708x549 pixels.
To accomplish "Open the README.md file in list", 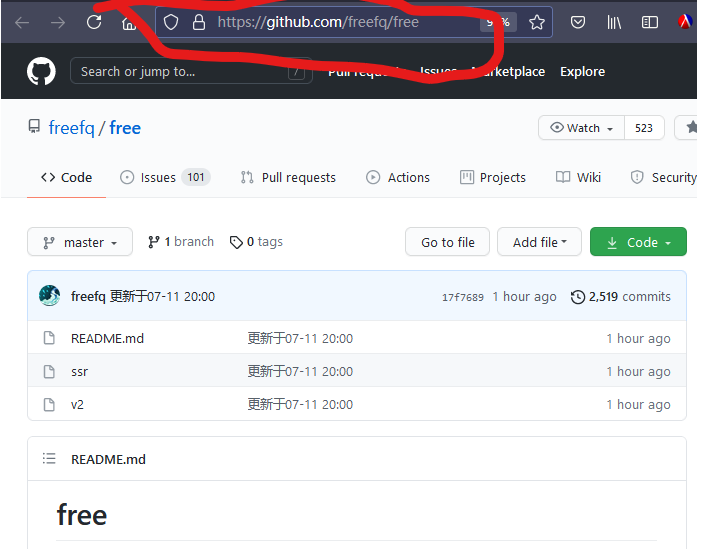I will (107, 338).
